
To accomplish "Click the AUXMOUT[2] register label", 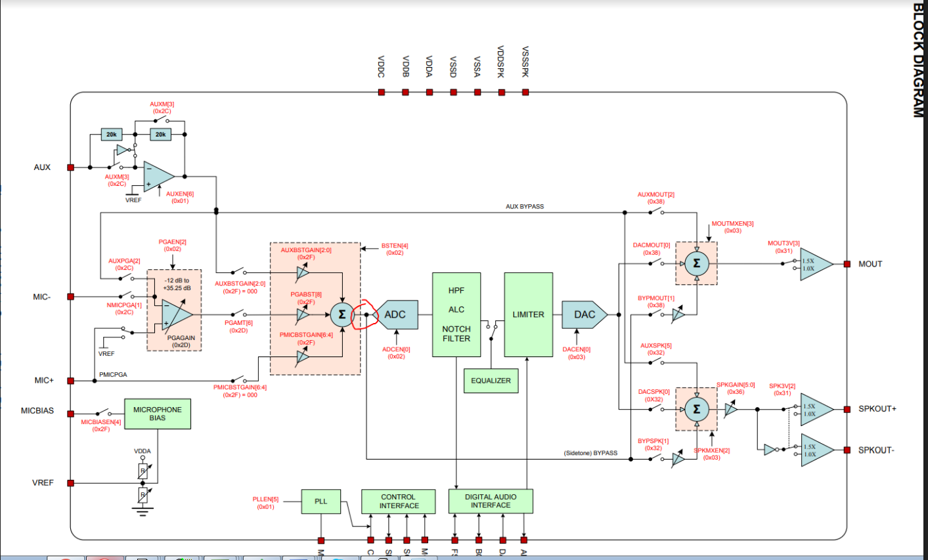I will 656,198.
